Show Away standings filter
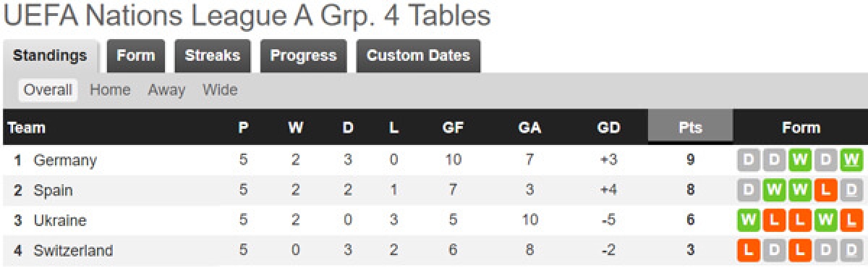 point(166,90)
